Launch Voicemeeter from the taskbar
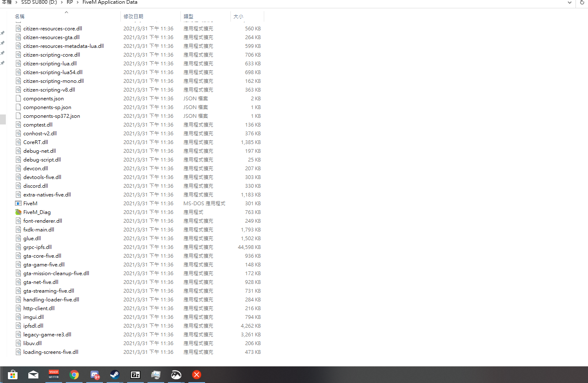 [x=53, y=375]
